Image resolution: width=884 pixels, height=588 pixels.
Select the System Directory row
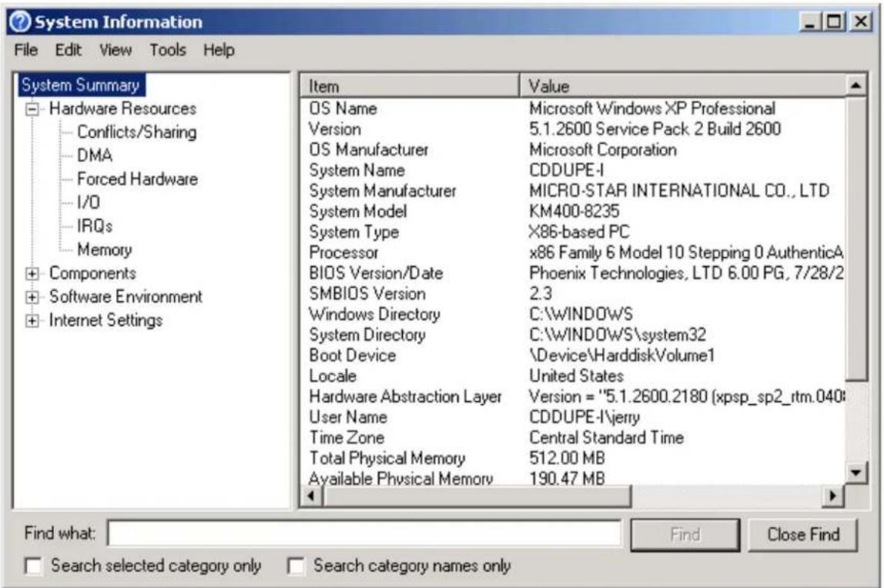[572, 335]
